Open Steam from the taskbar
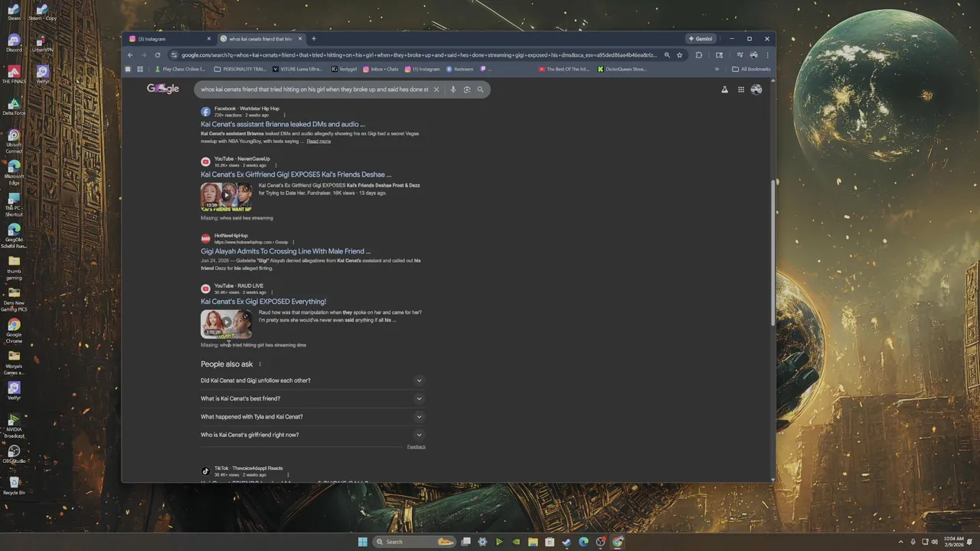 567,542
